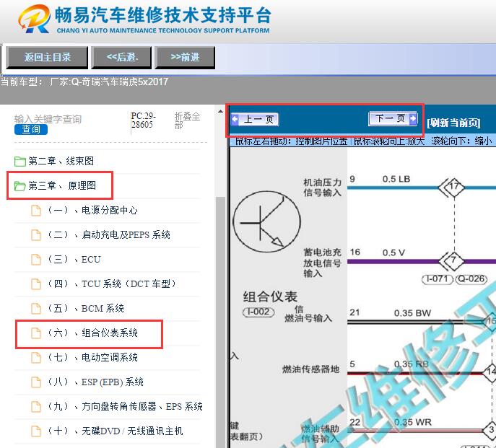Open （四）、TCU 系统（DCT 车型）
The width and height of the screenshot is (496, 448).
pyautogui.click(x=111, y=284)
